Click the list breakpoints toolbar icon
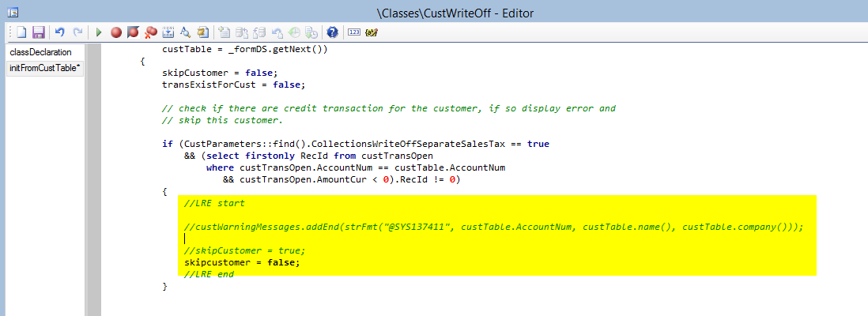Screen dimensions: 868x316 tap(168, 32)
